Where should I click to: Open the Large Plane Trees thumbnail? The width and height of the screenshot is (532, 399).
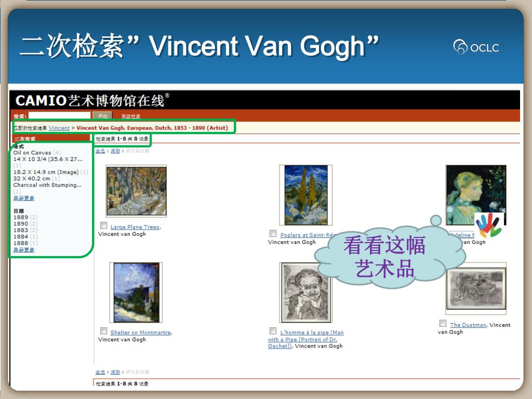click(136, 191)
